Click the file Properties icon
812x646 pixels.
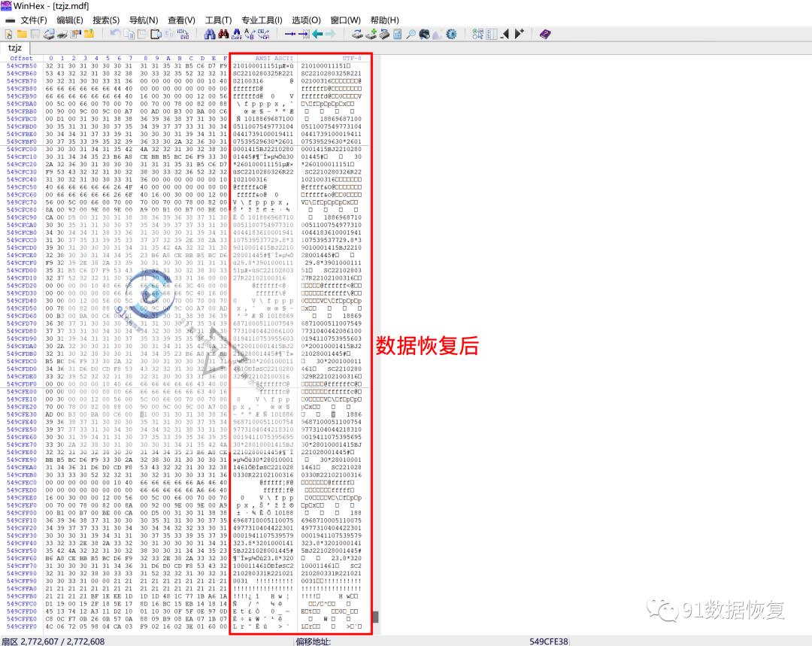(x=76, y=34)
